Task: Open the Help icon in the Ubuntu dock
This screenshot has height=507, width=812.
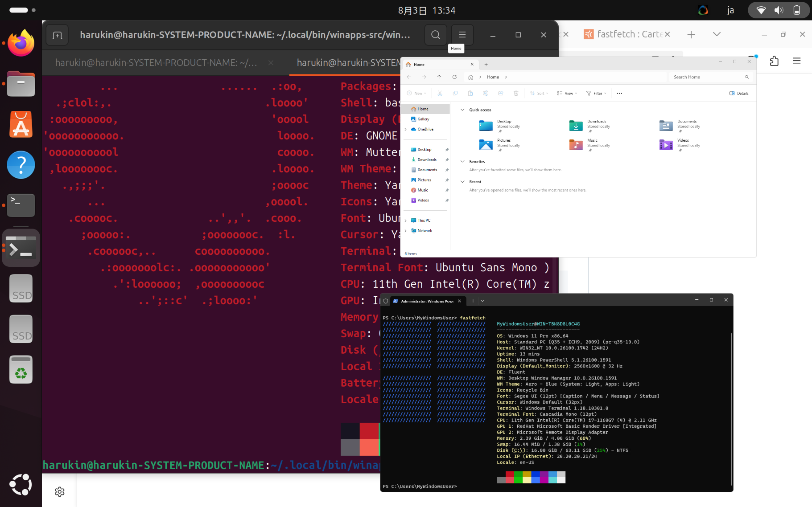Action: [x=21, y=165]
